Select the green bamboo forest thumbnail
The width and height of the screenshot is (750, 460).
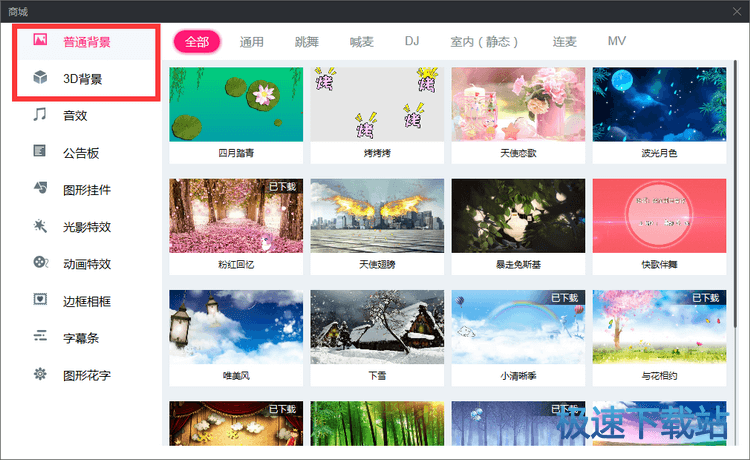click(377, 424)
